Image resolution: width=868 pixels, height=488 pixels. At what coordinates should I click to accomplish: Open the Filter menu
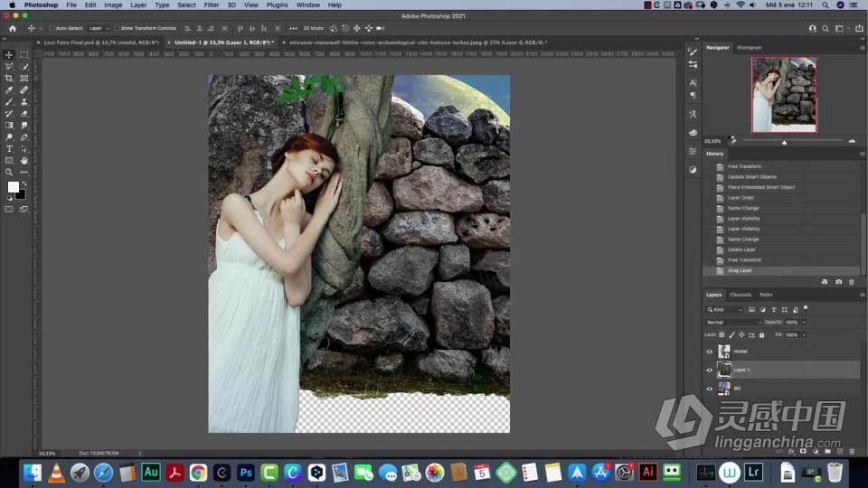tap(211, 5)
